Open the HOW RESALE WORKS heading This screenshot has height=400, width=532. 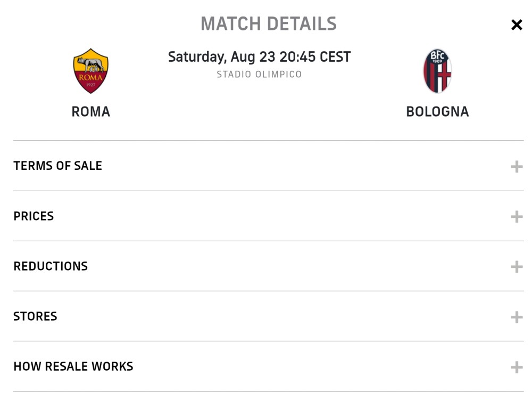(x=73, y=366)
